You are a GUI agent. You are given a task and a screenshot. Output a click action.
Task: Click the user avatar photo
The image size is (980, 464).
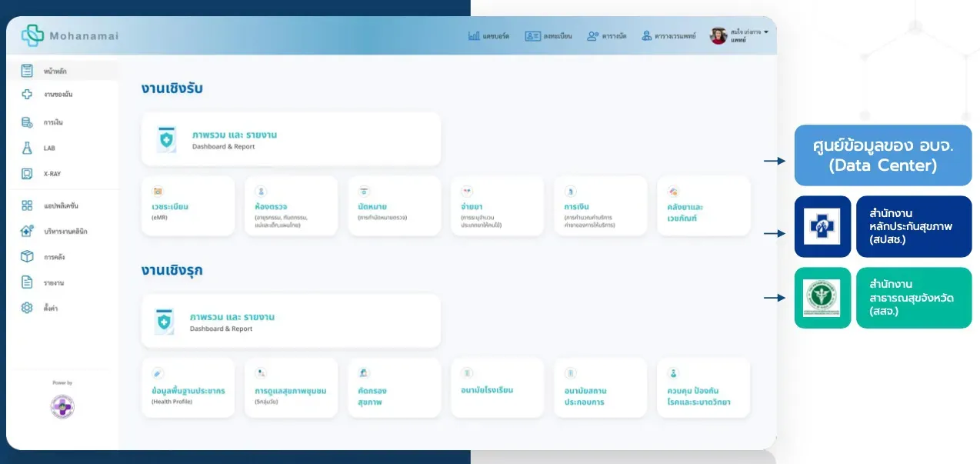point(718,35)
